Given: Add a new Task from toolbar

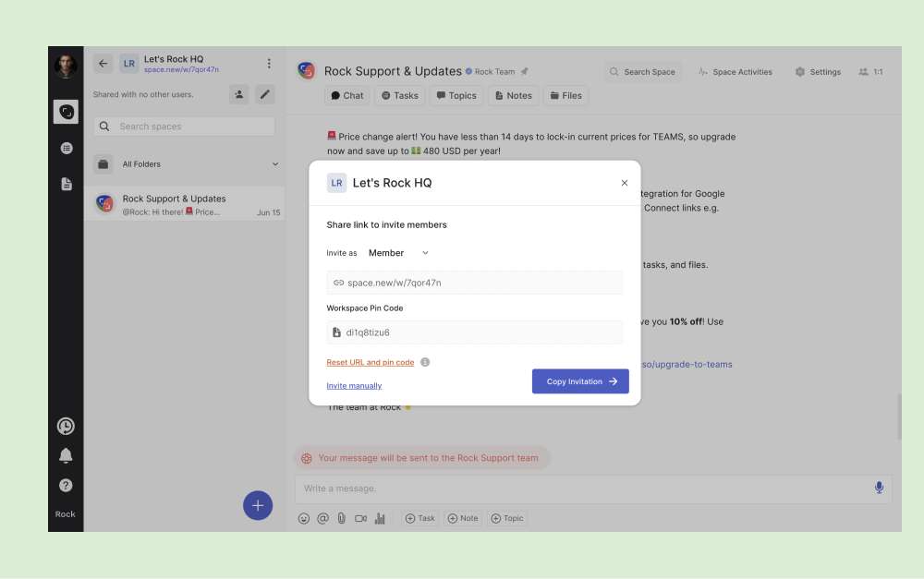Looking at the screenshot, I should click(419, 518).
